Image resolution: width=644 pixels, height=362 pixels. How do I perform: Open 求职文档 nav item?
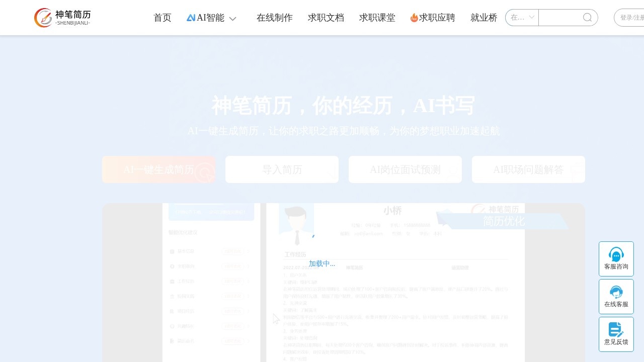coord(326,18)
